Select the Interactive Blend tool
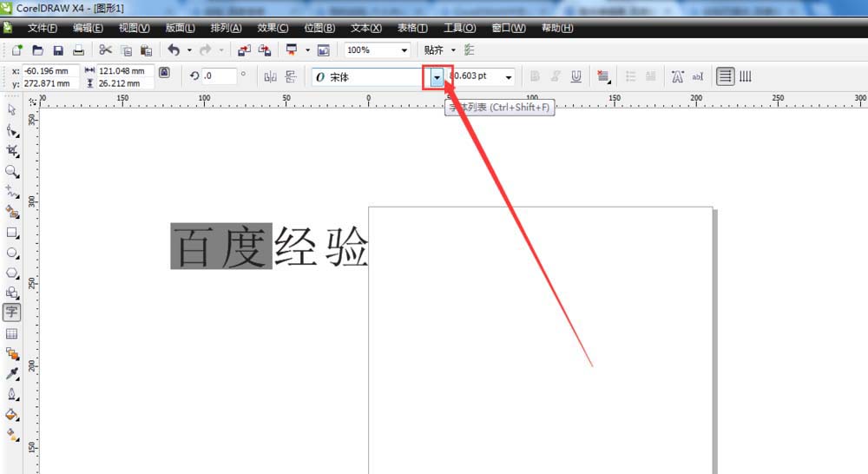This screenshot has width=868, height=474. [11, 354]
